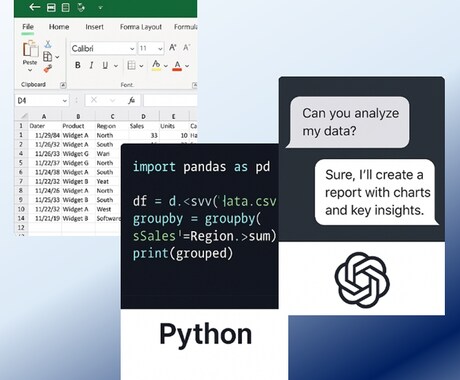Open the Formula ribbon tab
This screenshot has height=380, width=460.
point(185,27)
